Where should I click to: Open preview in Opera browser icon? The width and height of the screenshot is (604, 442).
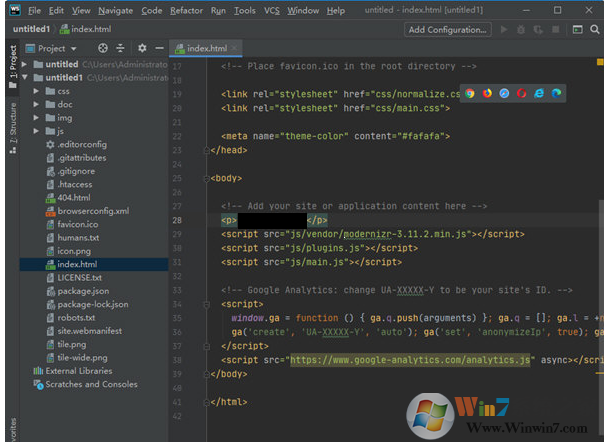tap(522, 93)
